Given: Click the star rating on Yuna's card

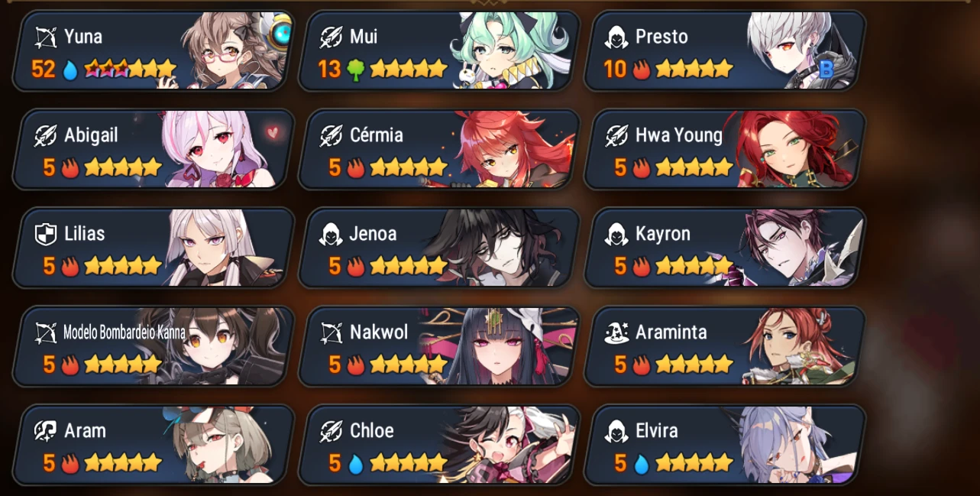Looking at the screenshot, I should coord(130,70).
